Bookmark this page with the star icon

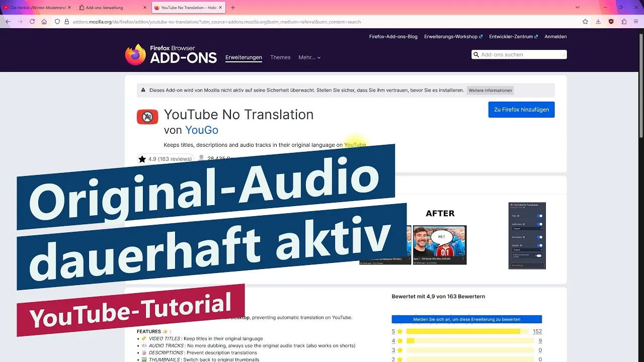point(585,22)
